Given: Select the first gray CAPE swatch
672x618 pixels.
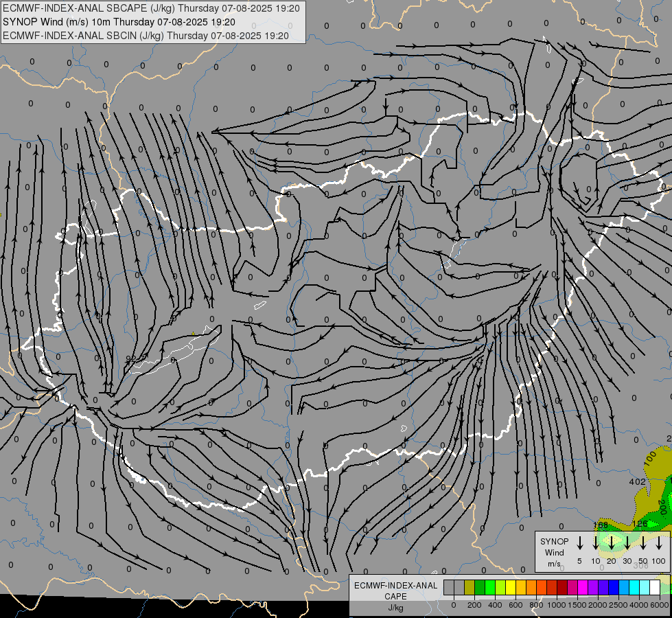Looking at the screenshot, I should point(449,588).
